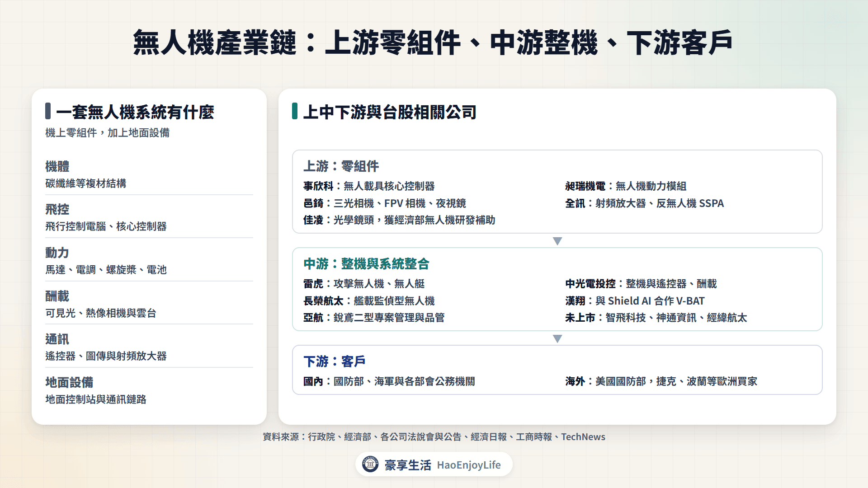Click the 上游：零組件 section title
This screenshot has height=488, width=868.
click(341, 166)
